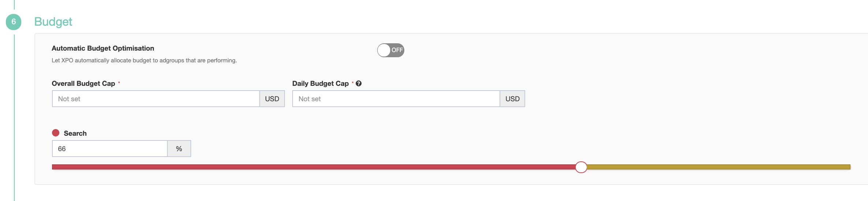Click the XPO budget allocation description text

coord(144,61)
